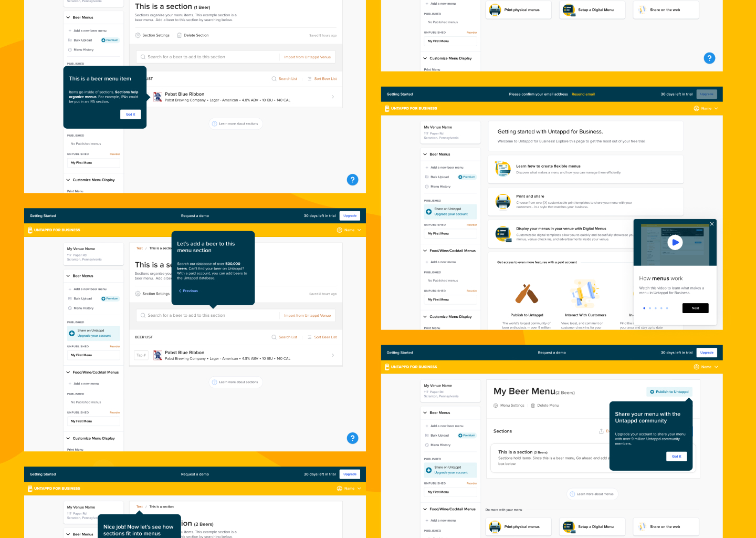This screenshot has height=538, width=756.
Task: Click "Request a demo" in "Let's add a beer" screen
Action: (x=195, y=216)
